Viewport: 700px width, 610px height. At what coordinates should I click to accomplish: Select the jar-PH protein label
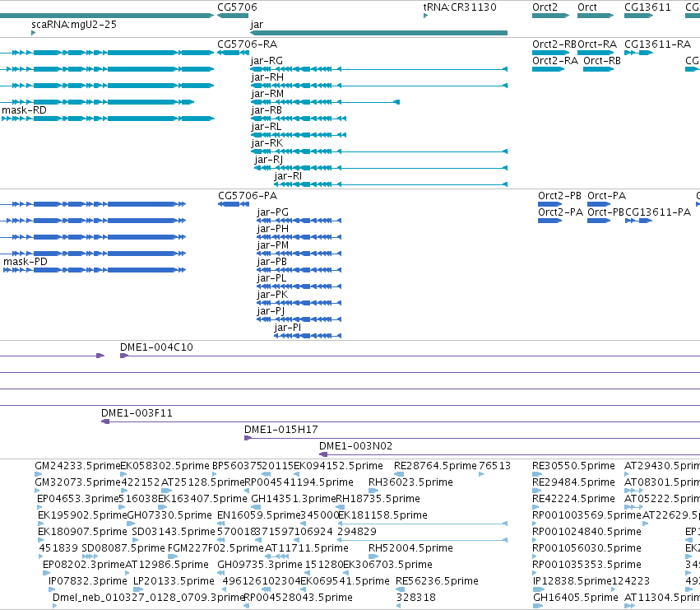273,229
